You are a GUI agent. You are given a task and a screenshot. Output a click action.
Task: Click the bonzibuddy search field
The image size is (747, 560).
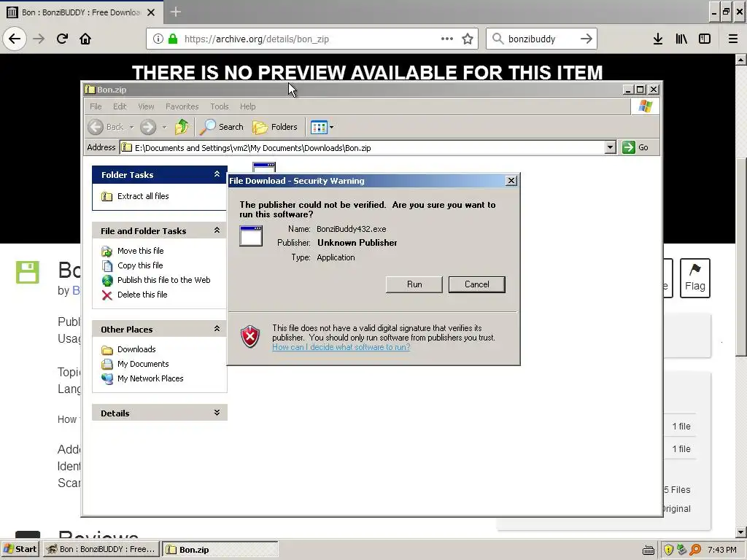pos(542,39)
